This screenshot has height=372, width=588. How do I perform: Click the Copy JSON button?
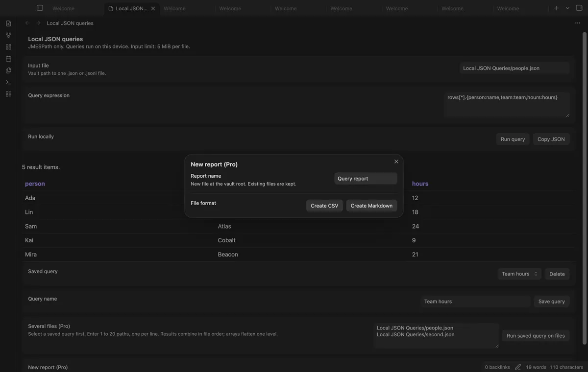coord(551,139)
